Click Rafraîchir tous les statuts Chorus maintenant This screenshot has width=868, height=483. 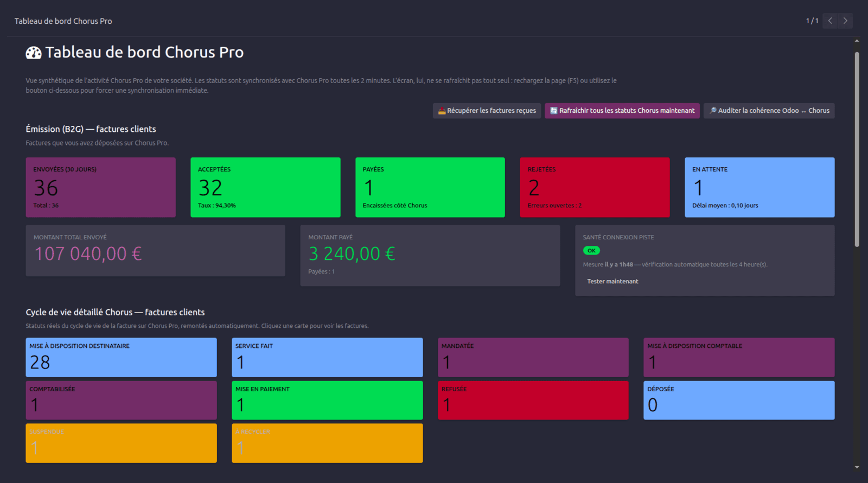click(622, 111)
